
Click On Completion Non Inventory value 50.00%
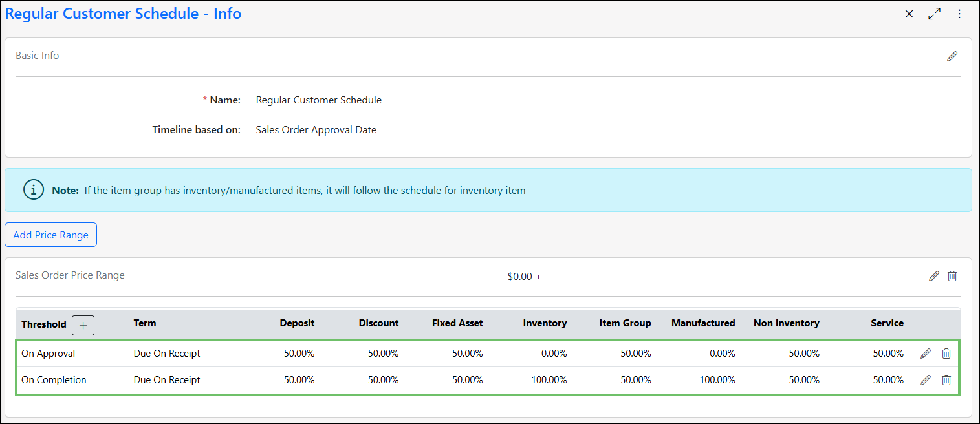click(x=804, y=380)
